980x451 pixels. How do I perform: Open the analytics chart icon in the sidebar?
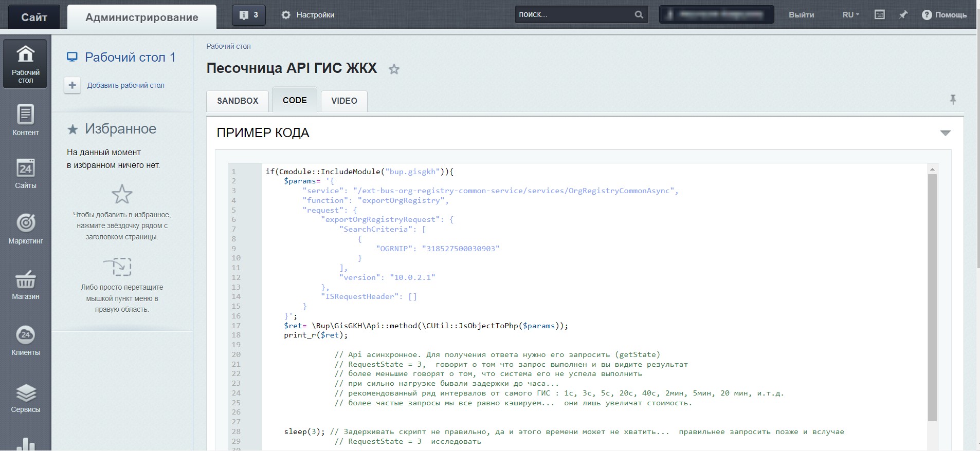25,444
